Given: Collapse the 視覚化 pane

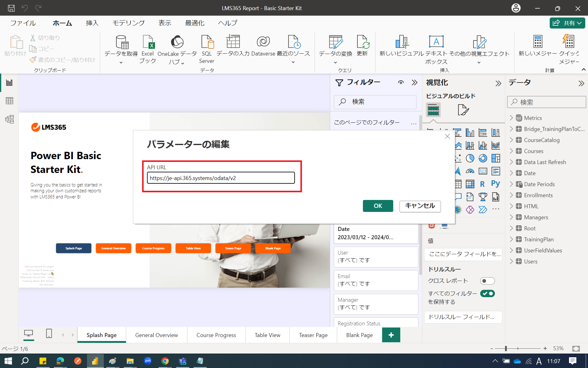Looking at the screenshot, I should point(498,83).
